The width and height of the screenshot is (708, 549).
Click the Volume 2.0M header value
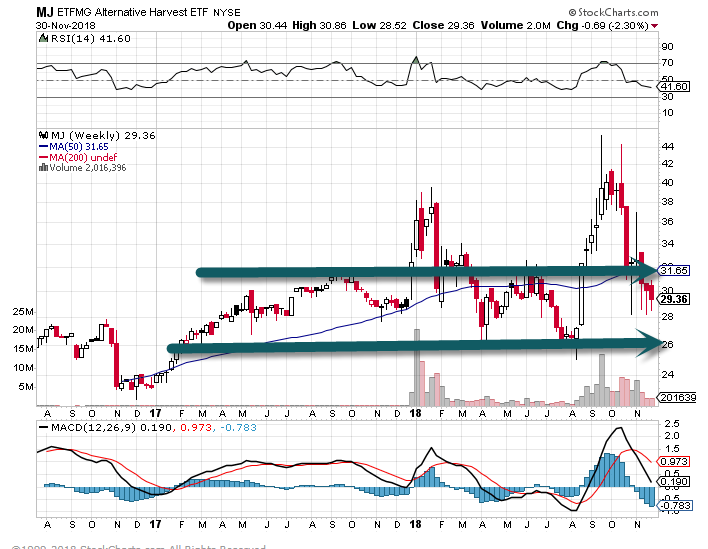(516, 25)
